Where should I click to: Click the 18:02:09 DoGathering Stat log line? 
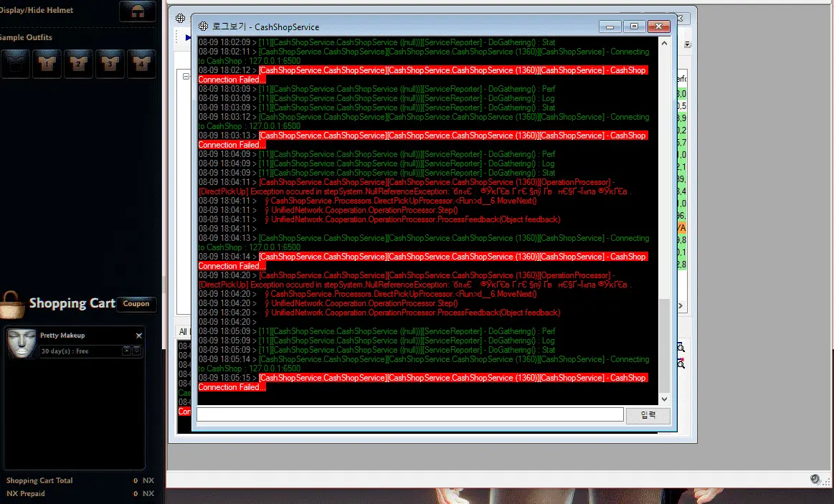pyautogui.click(x=376, y=42)
